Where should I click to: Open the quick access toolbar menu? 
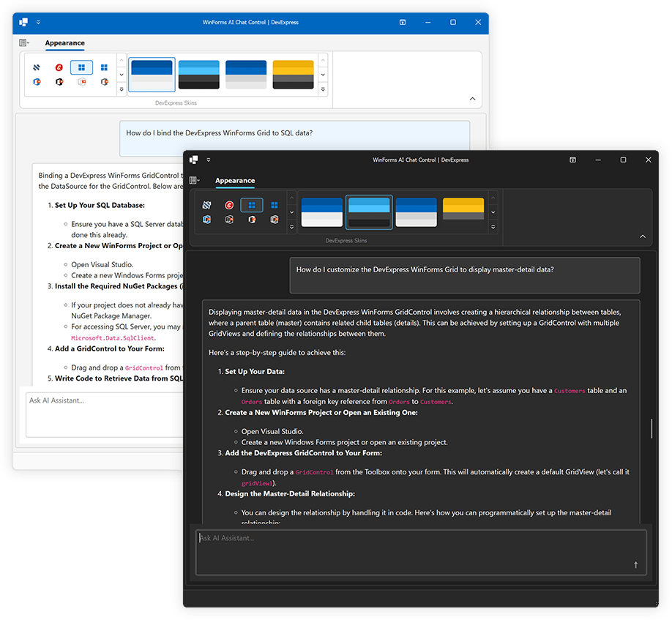point(208,160)
